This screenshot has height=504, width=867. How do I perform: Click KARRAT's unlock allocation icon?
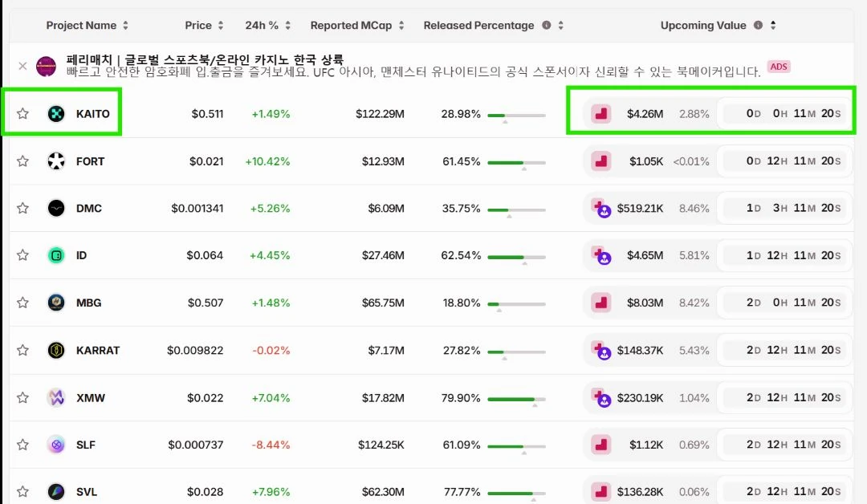tap(600, 351)
